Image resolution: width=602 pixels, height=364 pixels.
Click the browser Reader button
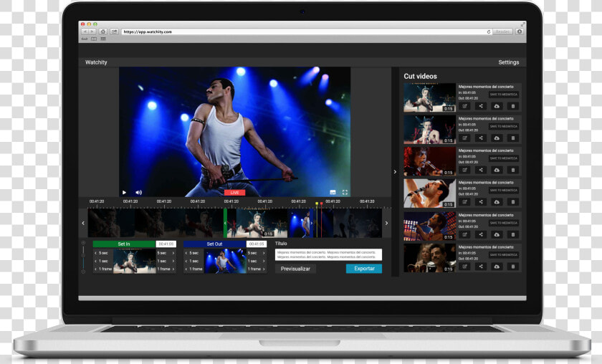pyautogui.click(x=502, y=32)
